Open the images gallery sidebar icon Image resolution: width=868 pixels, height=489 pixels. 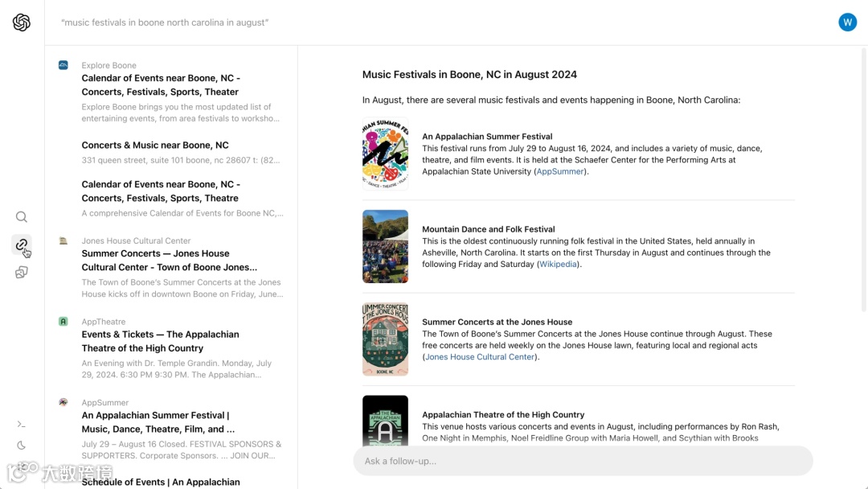(22, 272)
